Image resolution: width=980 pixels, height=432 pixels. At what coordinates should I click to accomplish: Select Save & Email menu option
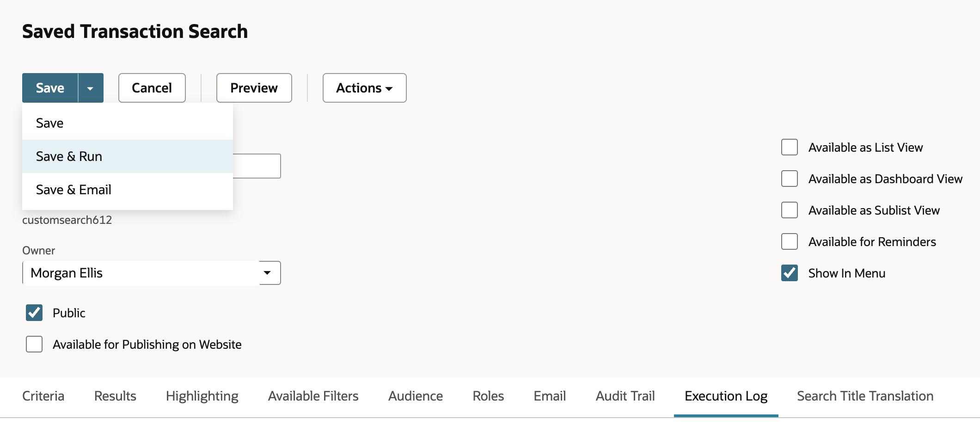point(128,190)
